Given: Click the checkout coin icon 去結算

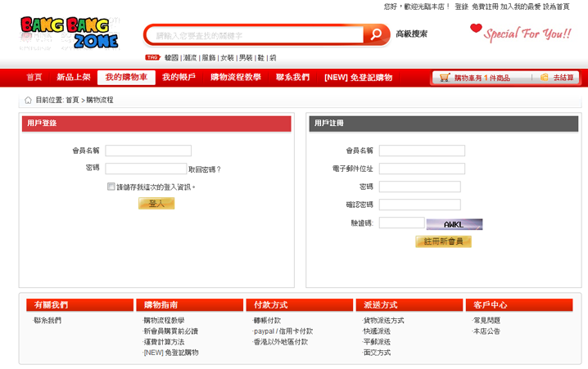Looking at the screenshot, I should click(x=544, y=78).
